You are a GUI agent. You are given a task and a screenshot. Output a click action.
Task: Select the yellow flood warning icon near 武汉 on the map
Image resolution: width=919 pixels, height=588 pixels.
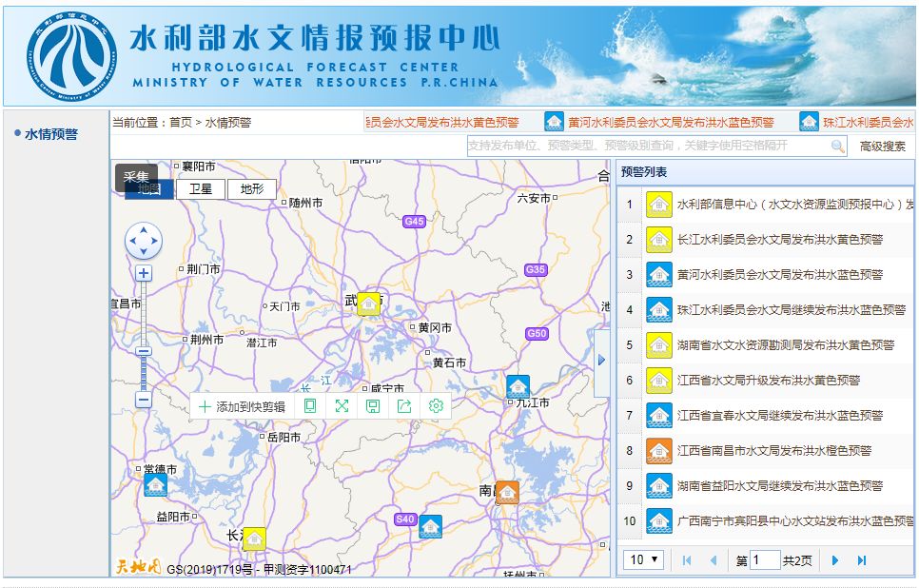(x=368, y=304)
